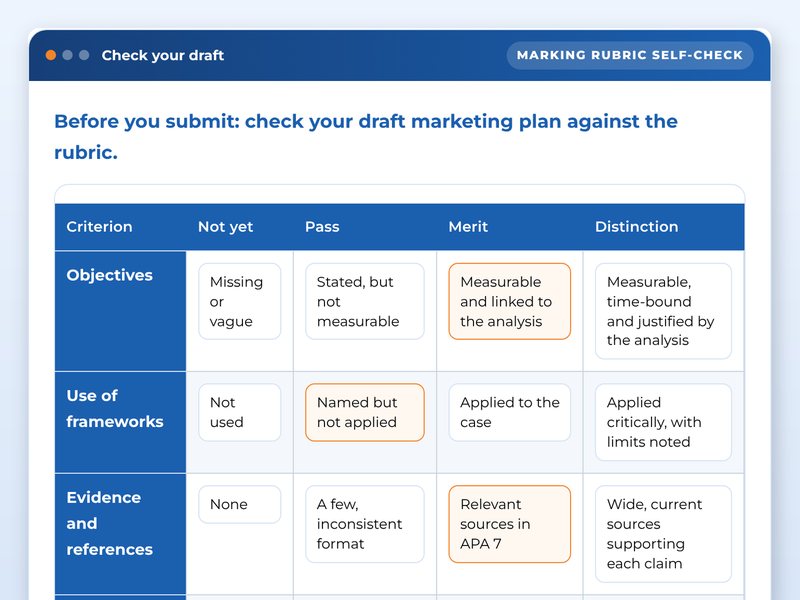Pick 'Wide, current sources supporting each claim'
The image size is (800, 600).
click(663, 534)
